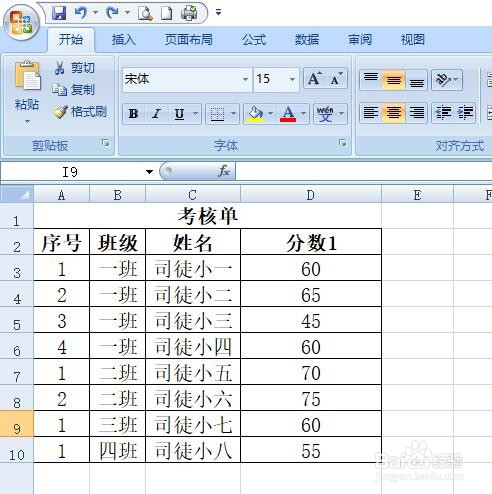Click 复制 to copy selection

click(x=74, y=89)
